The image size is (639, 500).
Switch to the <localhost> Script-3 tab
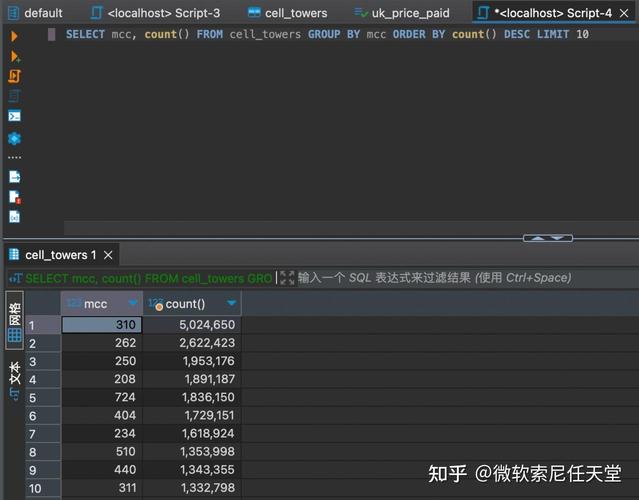pos(156,13)
